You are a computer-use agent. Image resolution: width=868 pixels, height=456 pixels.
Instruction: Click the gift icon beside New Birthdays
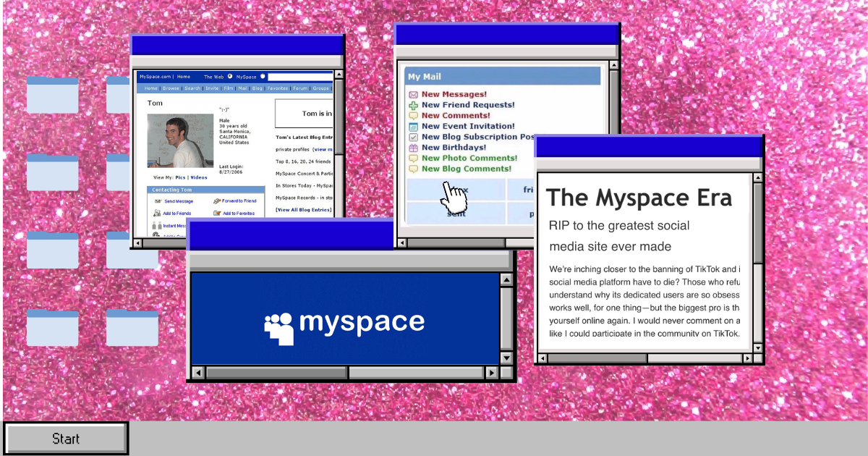(x=413, y=148)
